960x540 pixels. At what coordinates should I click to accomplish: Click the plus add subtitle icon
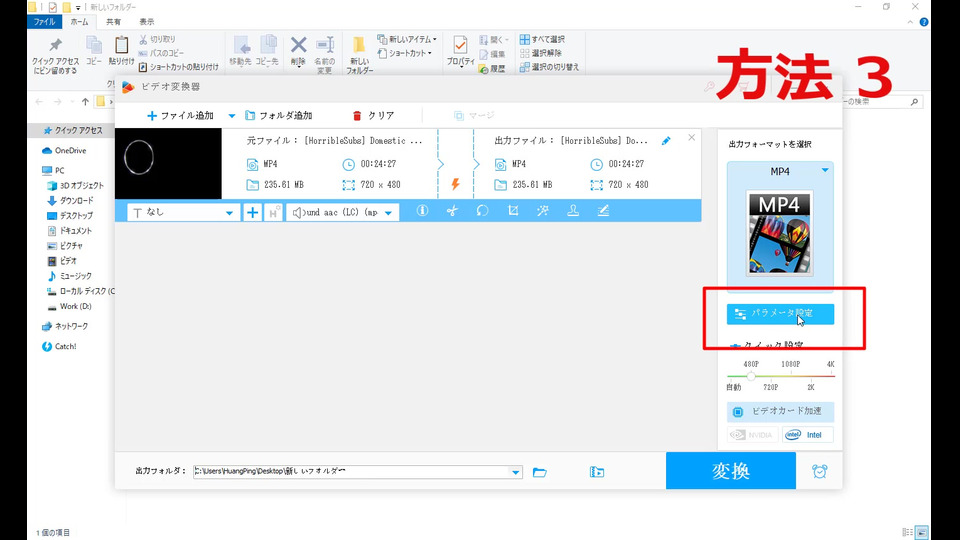pos(252,212)
